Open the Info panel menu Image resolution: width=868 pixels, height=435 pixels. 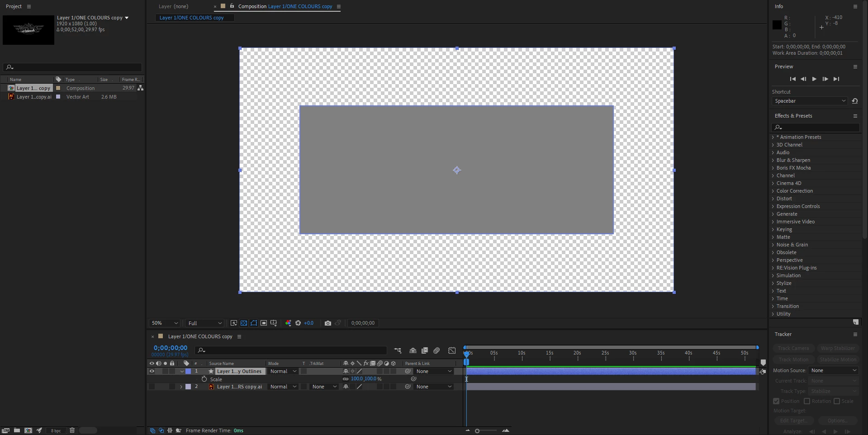[x=855, y=6]
